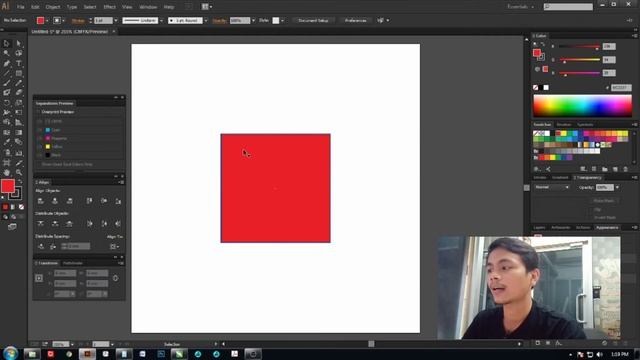The image size is (640, 360).
Task: Toggle Black separation visibility
Action: click(x=40, y=155)
